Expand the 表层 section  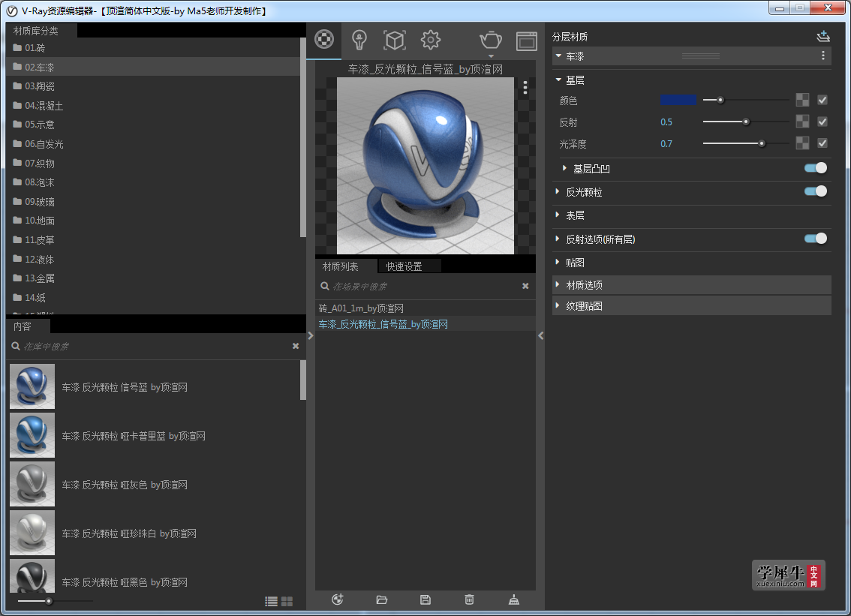(x=558, y=215)
